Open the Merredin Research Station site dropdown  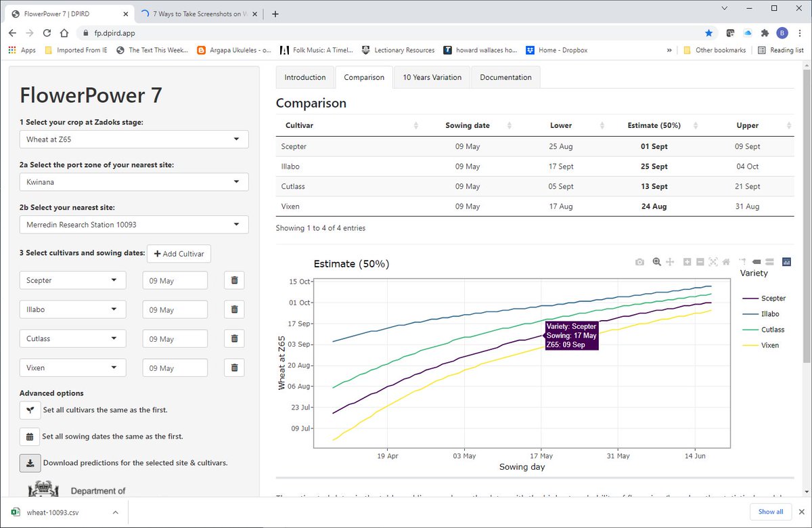coord(134,224)
